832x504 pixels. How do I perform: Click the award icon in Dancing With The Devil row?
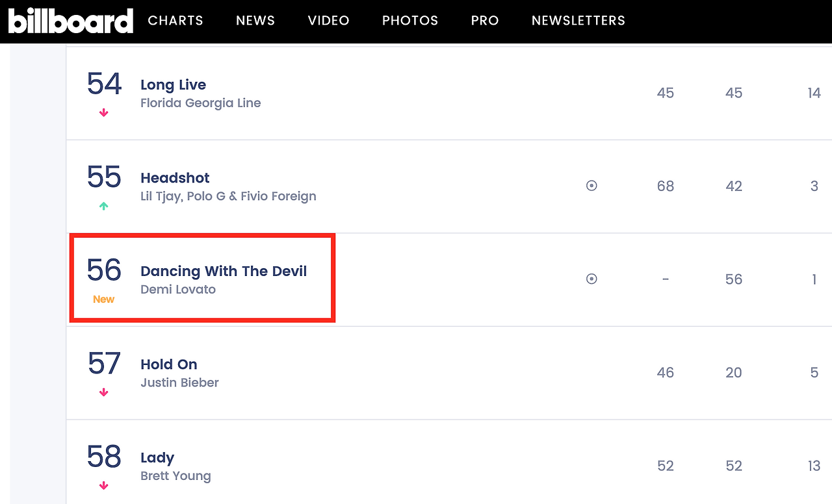coord(591,279)
